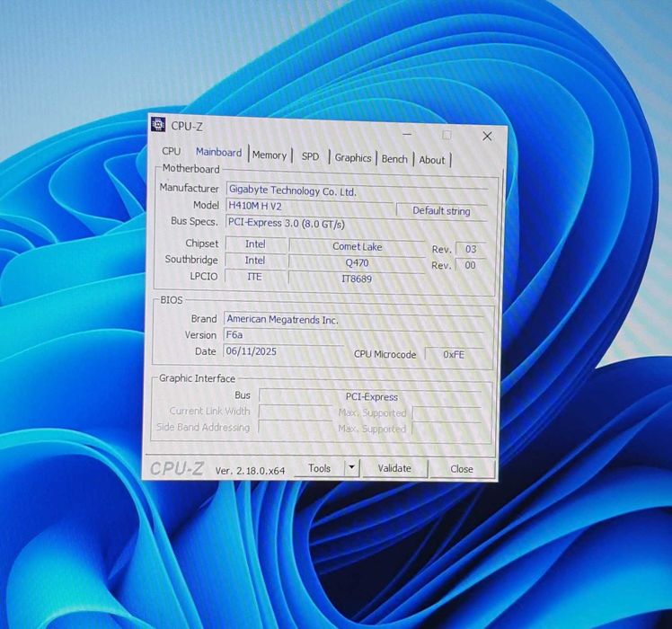This screenshot has height=629, width=672.
Task: Select the Mainboard tab
Action: [x=218, y=152]
